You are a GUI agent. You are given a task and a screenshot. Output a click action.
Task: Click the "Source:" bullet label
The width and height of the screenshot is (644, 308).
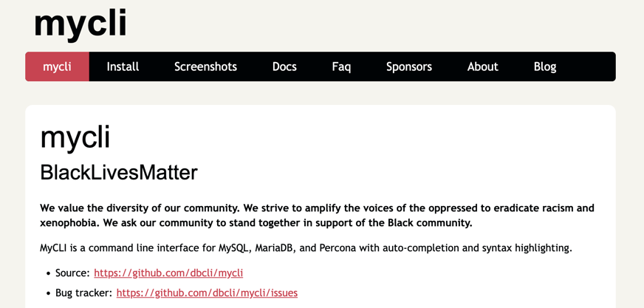click(72, 273)
